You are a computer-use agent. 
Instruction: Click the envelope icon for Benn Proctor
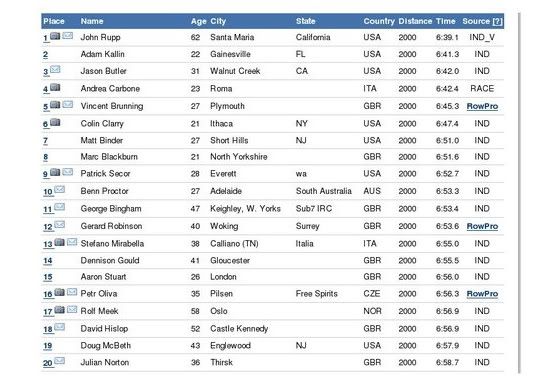point(60,189)
